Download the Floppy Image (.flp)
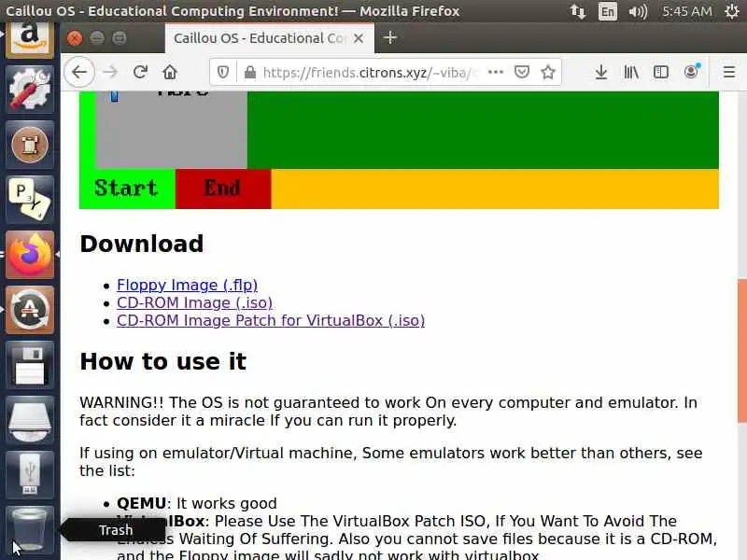The width and height of the screenshot is (747, 560). pos(188,285)
